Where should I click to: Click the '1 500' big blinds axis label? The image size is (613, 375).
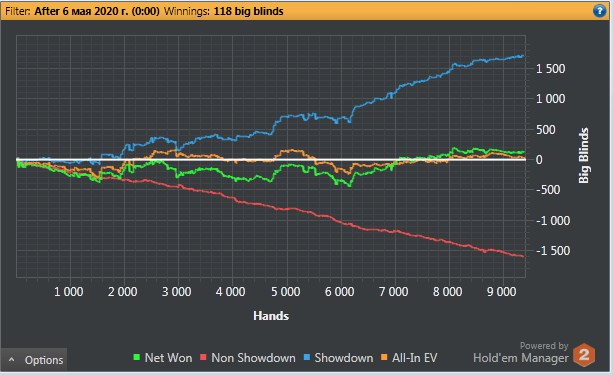click(x=550, y=69)
